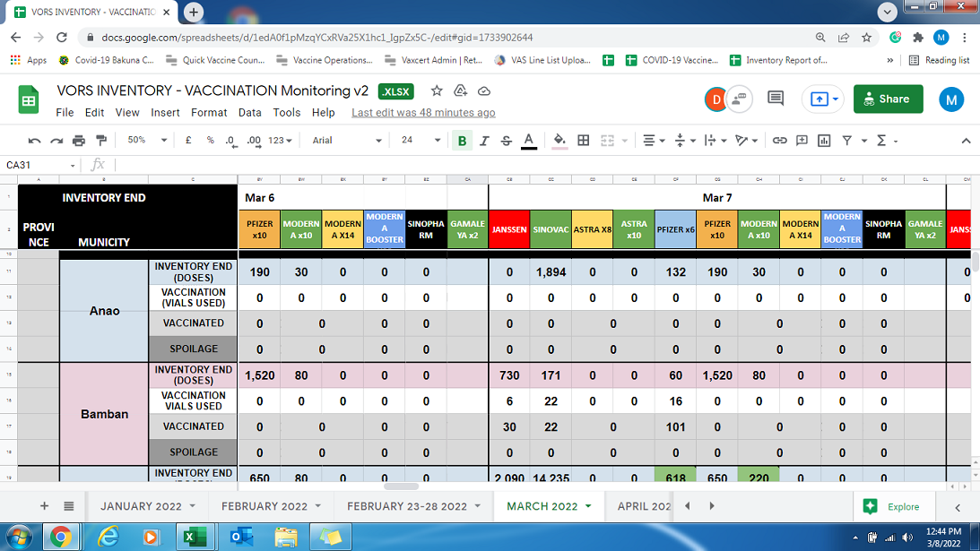
Task: Format as currency pound
Action: (188, 141)
